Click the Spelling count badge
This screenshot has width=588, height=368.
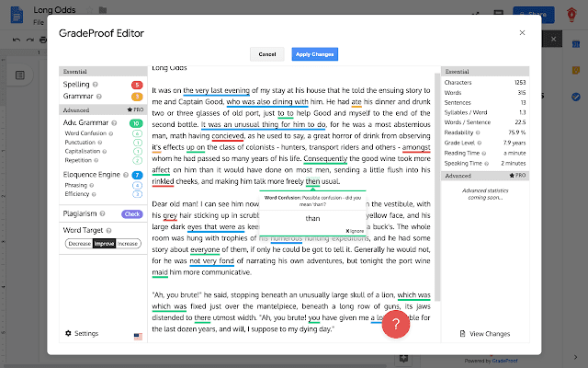(137, 85)
